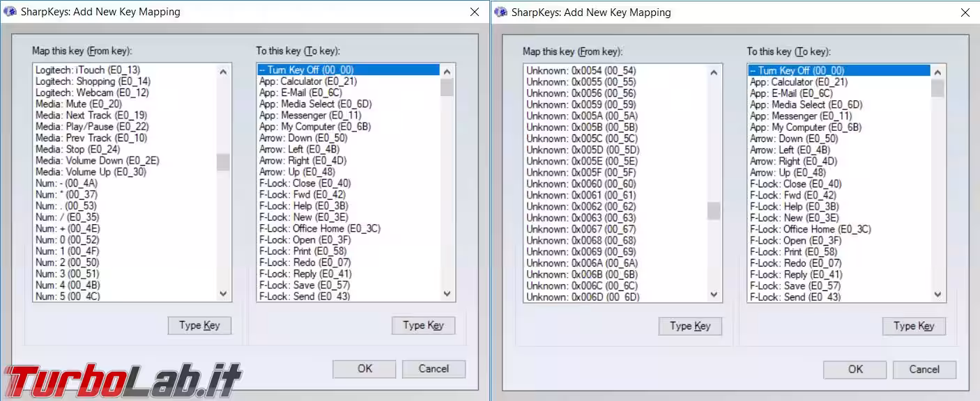Choose Unknown: 0x0060 (00_60) from list
Image resolution: width=980 pixels, height=401 pixels.
(x=581, y=184)
